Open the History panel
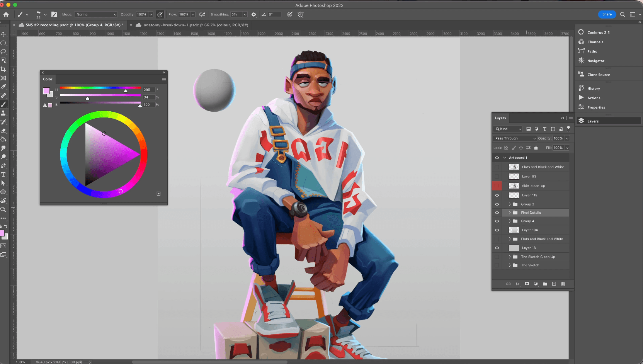Viewport: 643px width, 364px height. pos(594,88)
